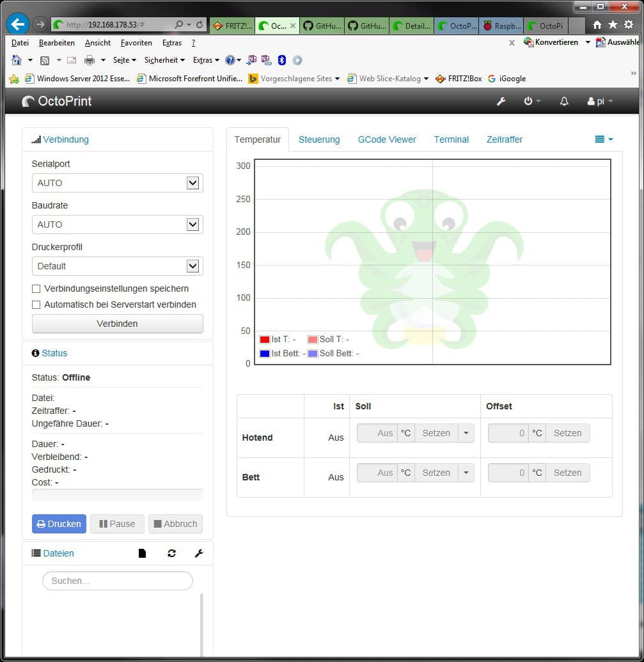644x662 pixels.
Task: Click the address bar search magnifier
Action: click(x=179, y=24)
